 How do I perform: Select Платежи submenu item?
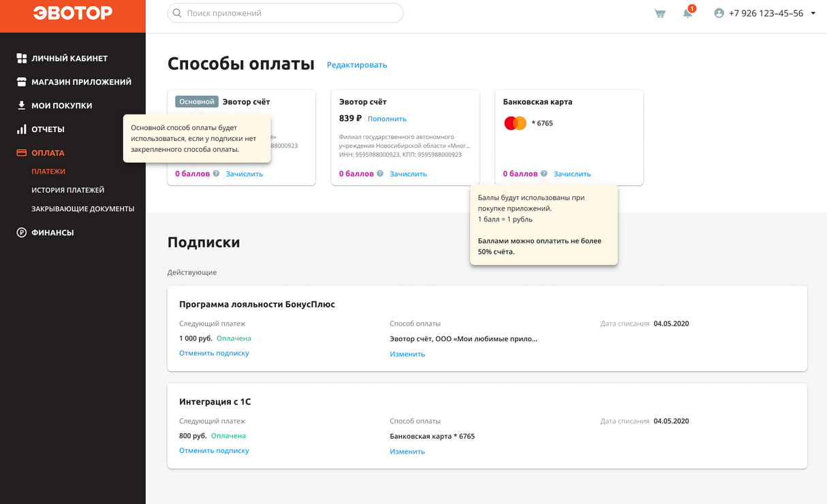tap(48, 172)
